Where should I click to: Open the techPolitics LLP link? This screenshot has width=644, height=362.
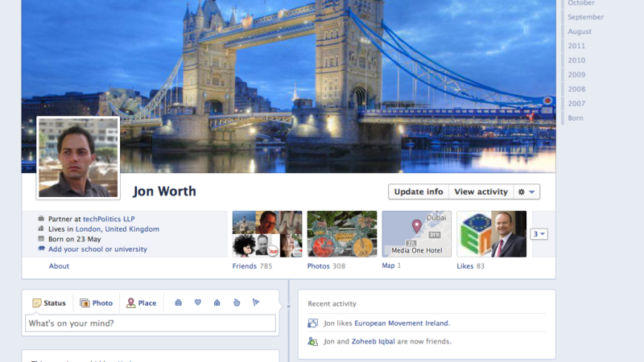tap(114, 219)
